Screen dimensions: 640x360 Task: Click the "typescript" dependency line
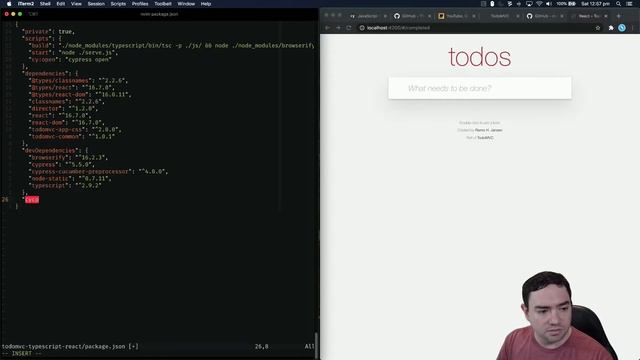point(65,185)
